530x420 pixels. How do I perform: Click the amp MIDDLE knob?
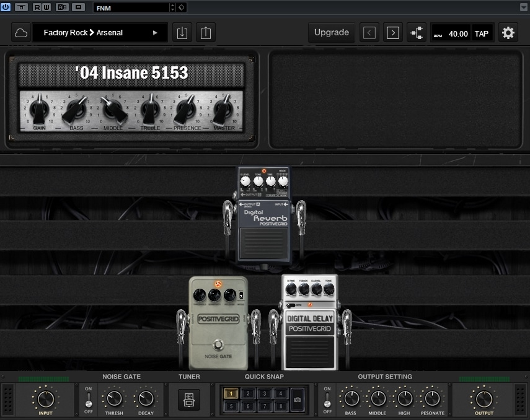(x=113, y=110)
